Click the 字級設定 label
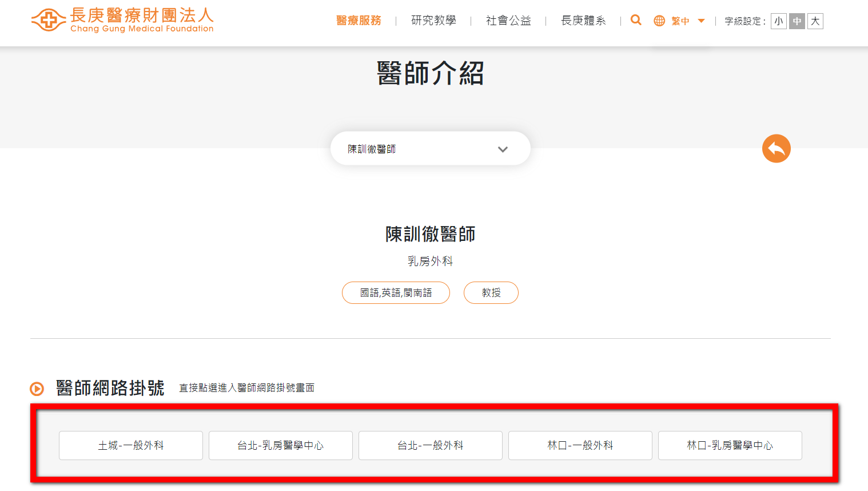 (x=744, y=21)
